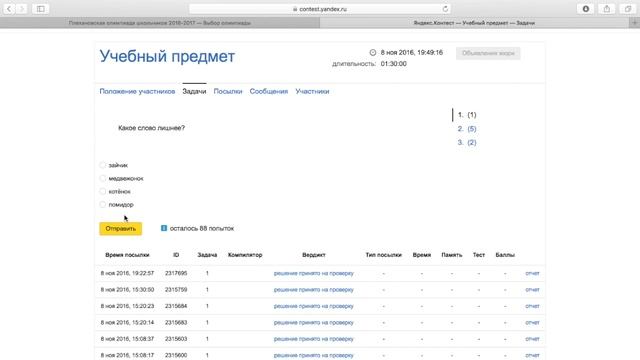Click the Тип посылки column header
Screen dimensions: 640x360
(383, 255)
